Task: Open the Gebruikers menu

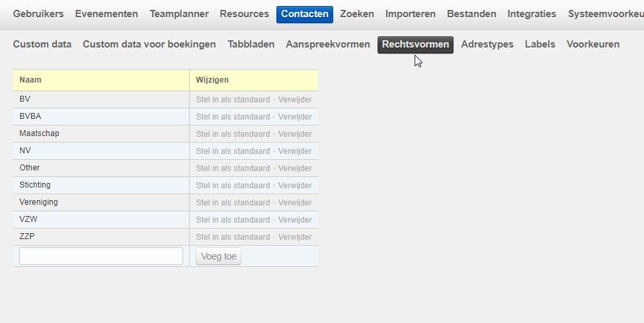Action: point(38,14)
